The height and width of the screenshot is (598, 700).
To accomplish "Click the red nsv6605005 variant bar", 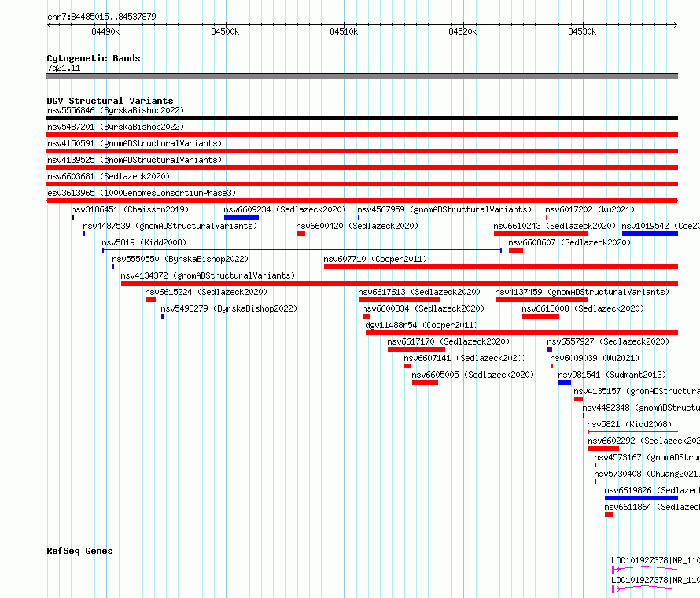I will point(425,382).
